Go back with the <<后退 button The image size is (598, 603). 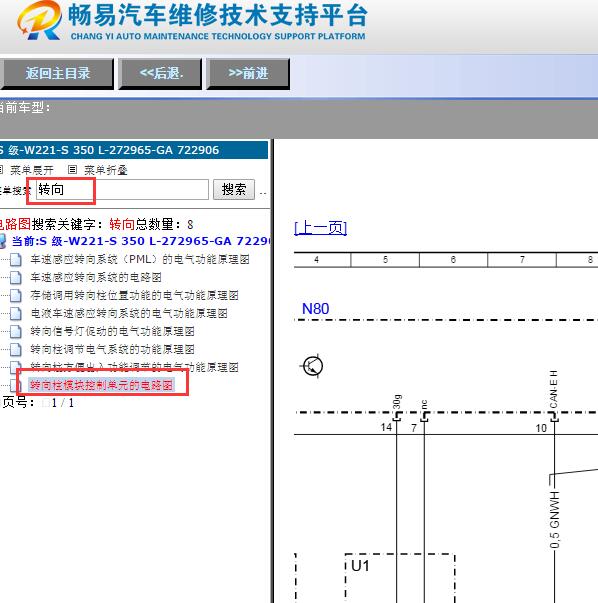pos(161,73)
